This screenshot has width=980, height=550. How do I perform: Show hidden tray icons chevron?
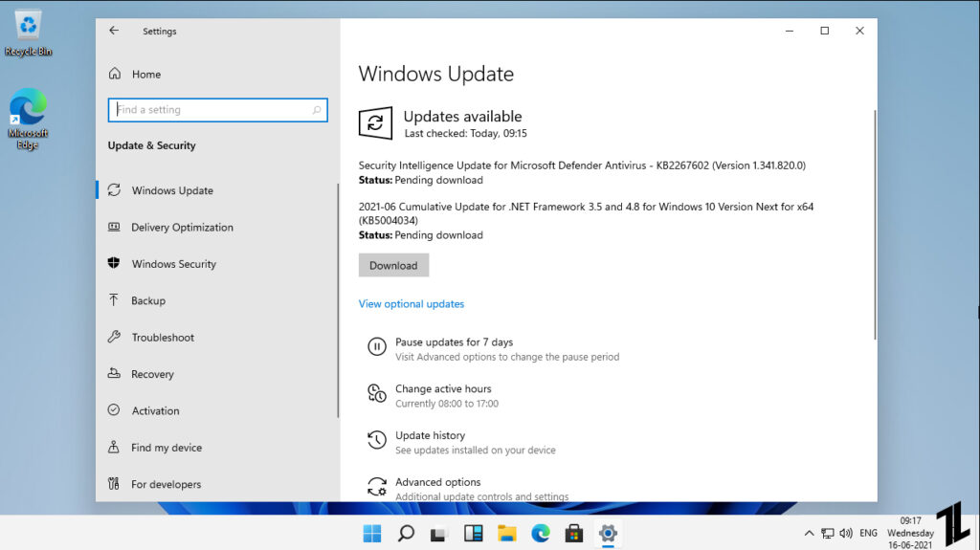click(809, 533)
